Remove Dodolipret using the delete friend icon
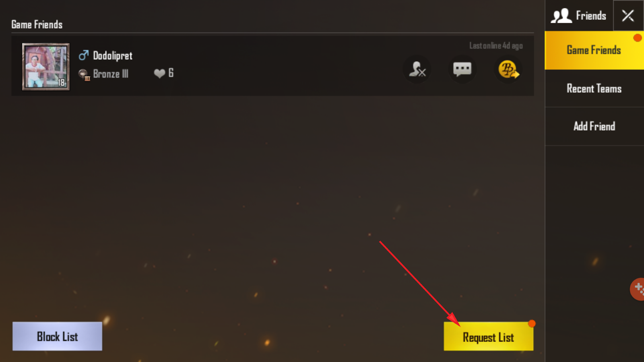 [417, 69]
